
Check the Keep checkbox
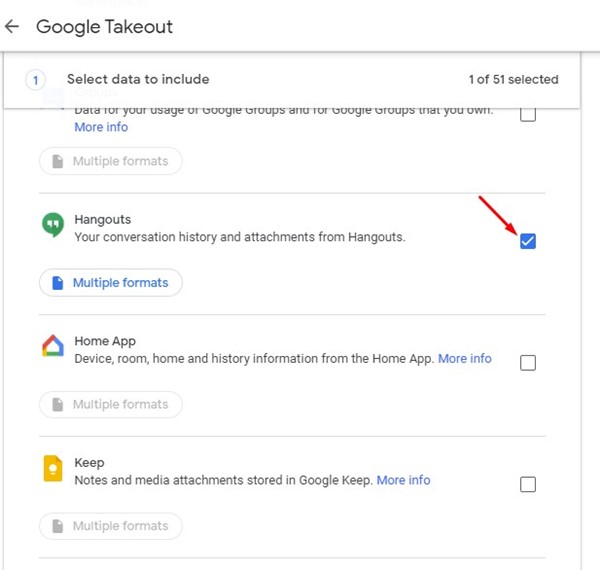click(528, 484)
